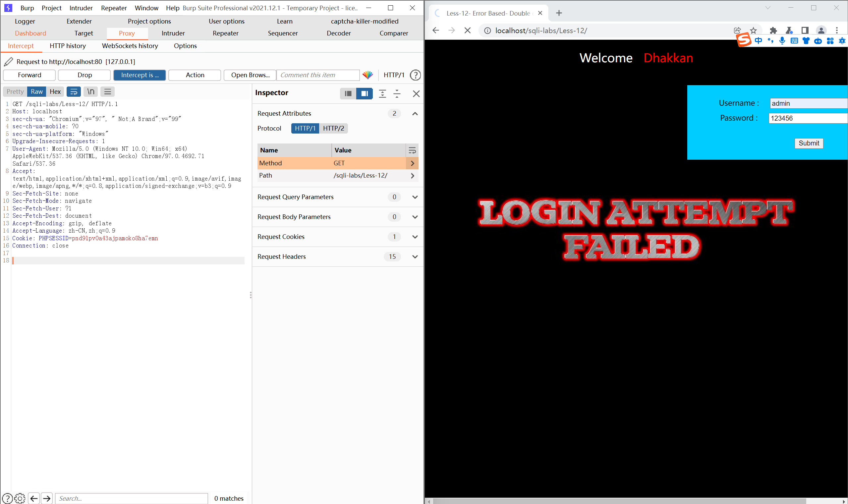Open search help icon at bottom
The width and height of the screenshot is (848, 504).
point(8,498)
